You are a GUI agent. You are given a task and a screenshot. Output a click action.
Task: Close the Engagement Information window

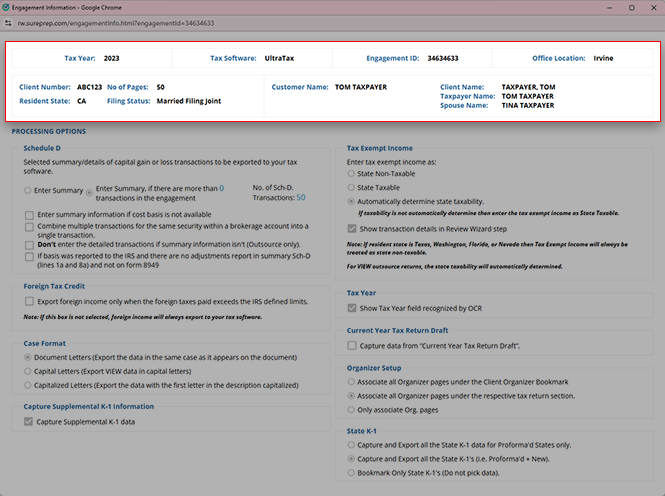pyautogui.click(x=654, y=8)
